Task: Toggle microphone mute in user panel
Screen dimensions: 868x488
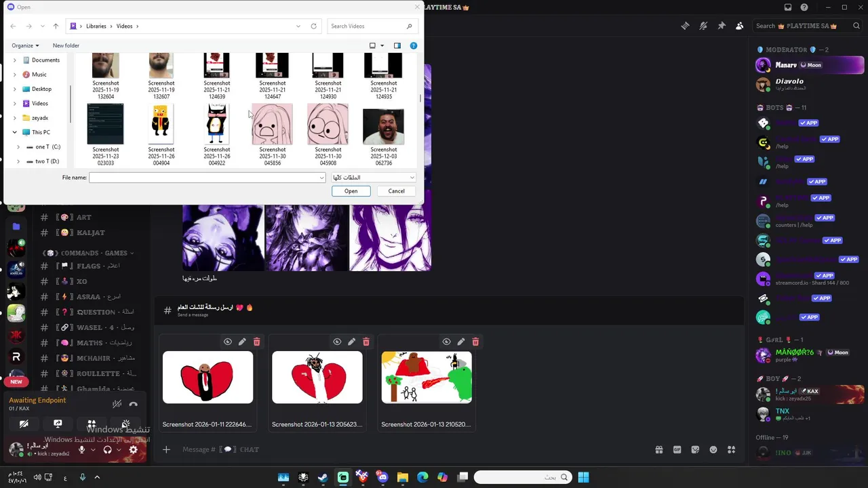Action: (82, 449)
